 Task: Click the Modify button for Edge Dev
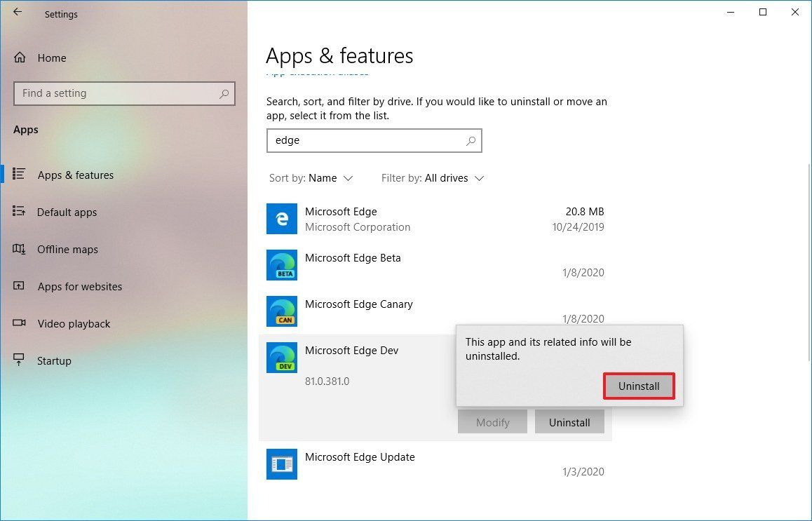(x=492, y=422)
